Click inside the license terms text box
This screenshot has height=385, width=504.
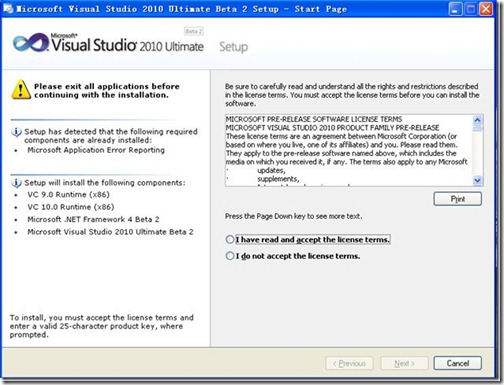click(349, 150)
